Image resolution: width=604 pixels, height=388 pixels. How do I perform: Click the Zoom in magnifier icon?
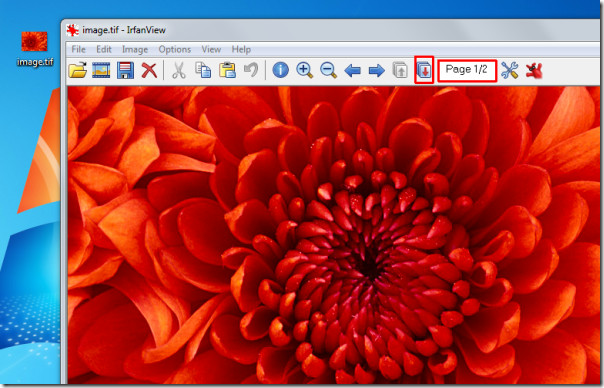coord(304,70)
